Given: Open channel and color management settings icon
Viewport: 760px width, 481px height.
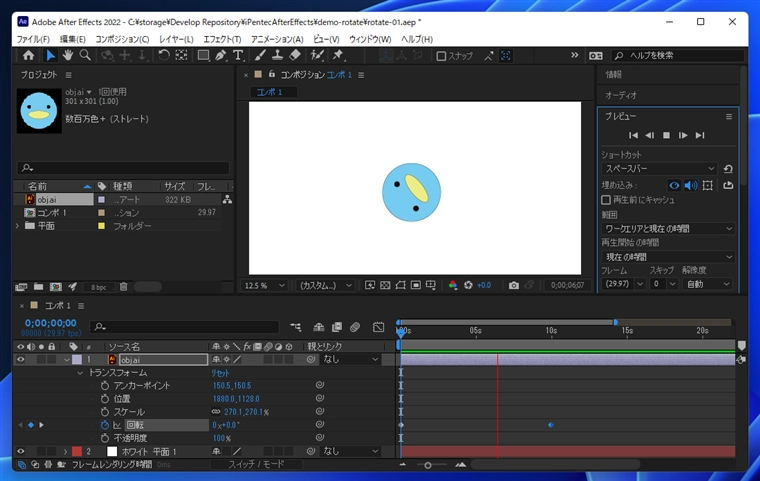Looking at the screenshot, I should [453, 285].
